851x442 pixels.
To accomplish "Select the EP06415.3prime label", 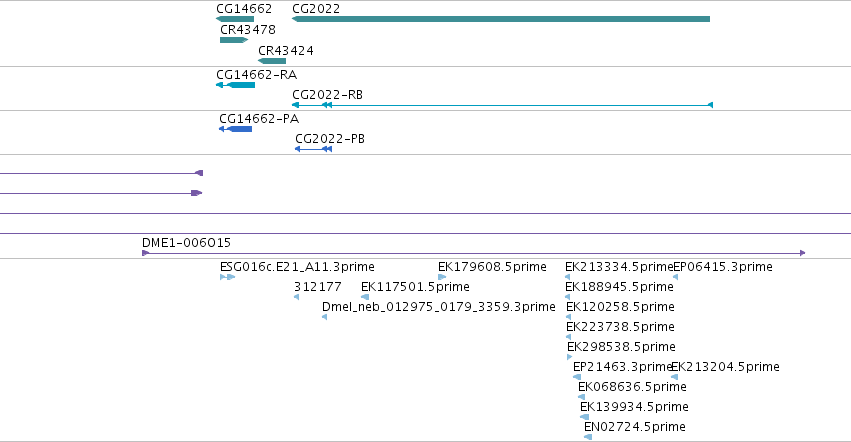I will pyautogui.click(x=722, y=267).
